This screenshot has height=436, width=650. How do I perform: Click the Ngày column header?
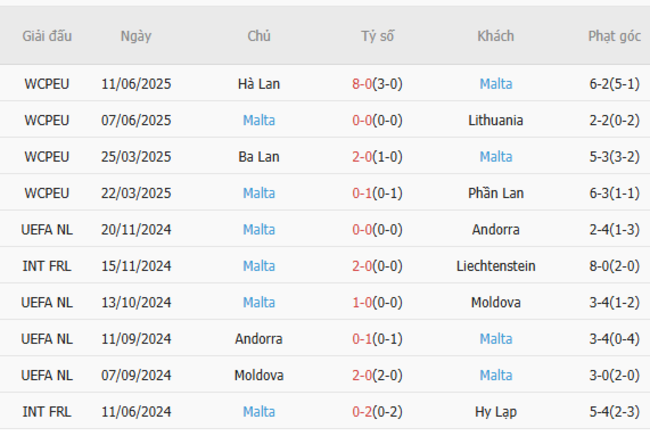[x=136, y=36]
